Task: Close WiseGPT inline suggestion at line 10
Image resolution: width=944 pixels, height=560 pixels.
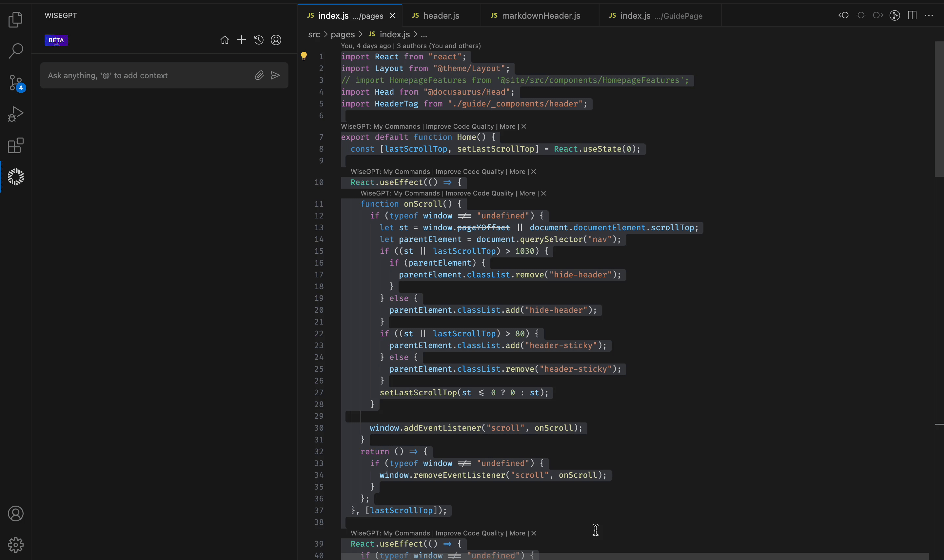Action: pyautogui.click(x=534, y=172)
